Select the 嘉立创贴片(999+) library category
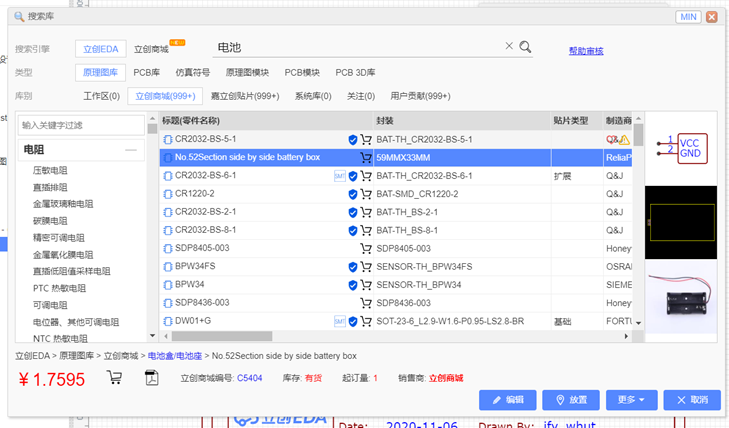This screenshot has height=428, width=729. pyautogui.click(x=245, y=96)
